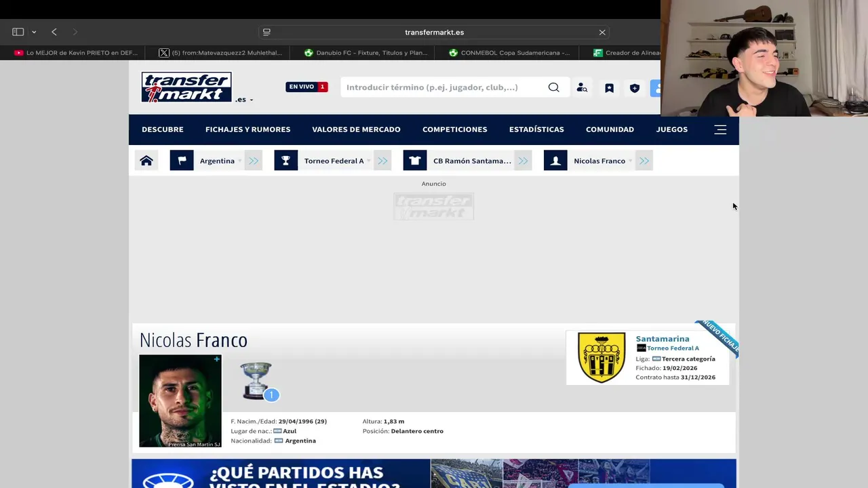Expand the CB Ramón Santamarina double chevron

point(523,161)
